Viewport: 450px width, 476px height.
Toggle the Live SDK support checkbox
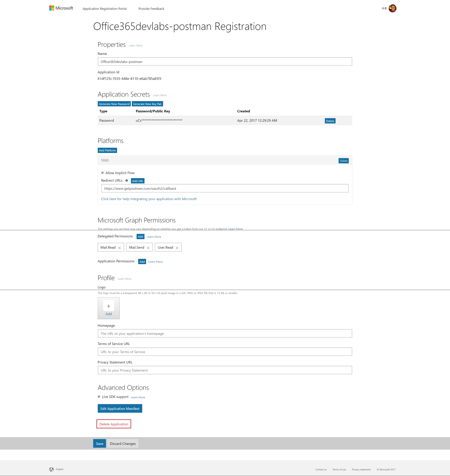[99, 397]
